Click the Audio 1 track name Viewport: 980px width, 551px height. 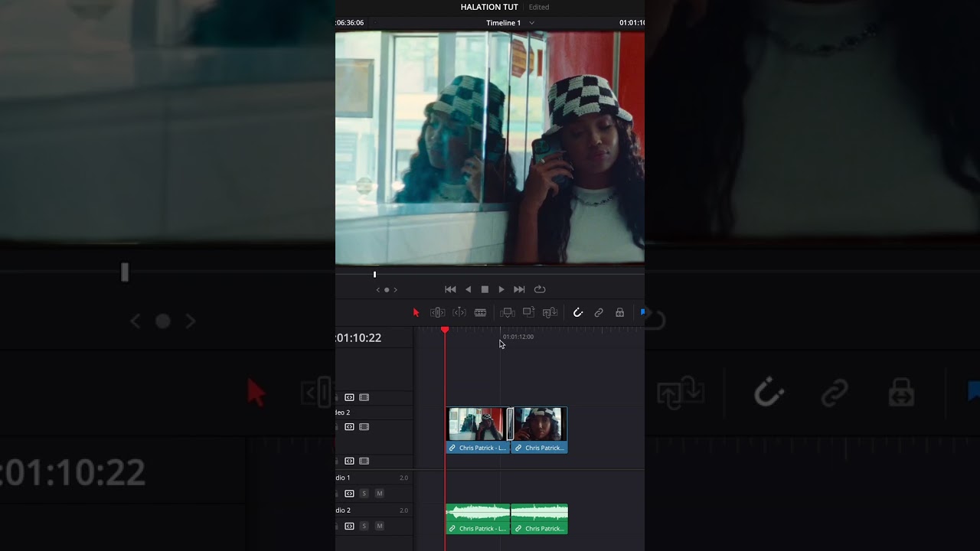pos(342,478)
